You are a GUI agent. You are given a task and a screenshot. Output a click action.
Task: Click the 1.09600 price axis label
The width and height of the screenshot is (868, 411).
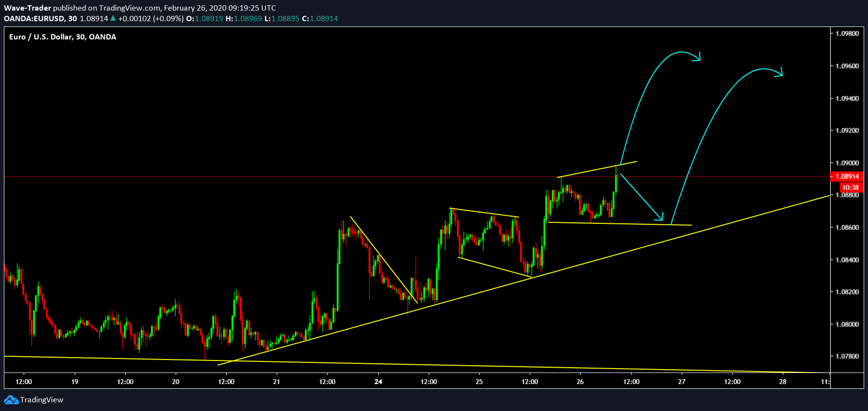click(x=847, y=66)
